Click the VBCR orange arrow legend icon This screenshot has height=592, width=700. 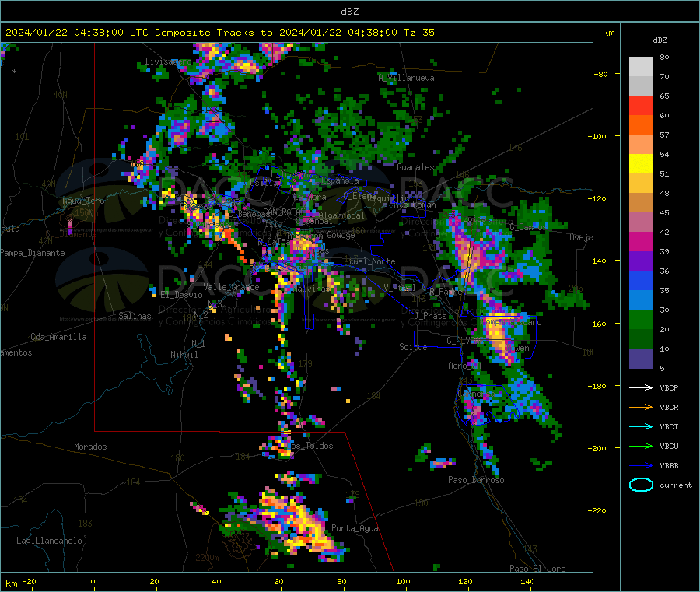point(641,407)
